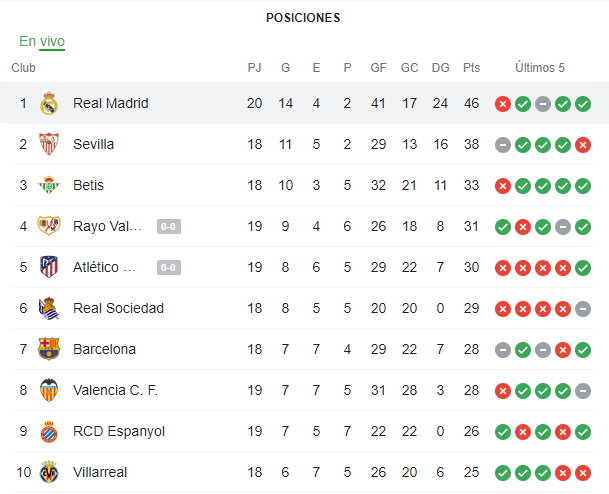Open the Barcelona team link

(x=104, y=349)
